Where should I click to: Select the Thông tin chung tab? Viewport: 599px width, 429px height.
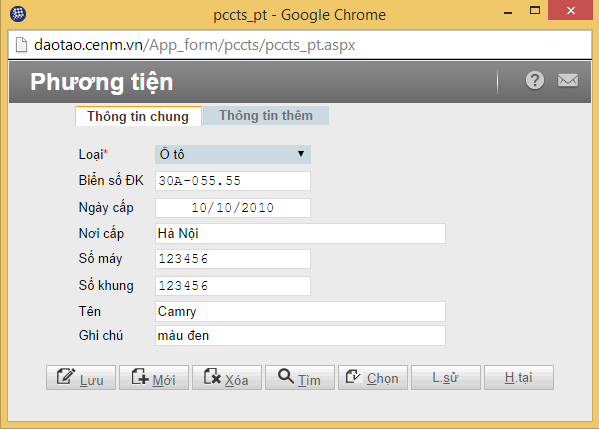(x=138, y=116)
